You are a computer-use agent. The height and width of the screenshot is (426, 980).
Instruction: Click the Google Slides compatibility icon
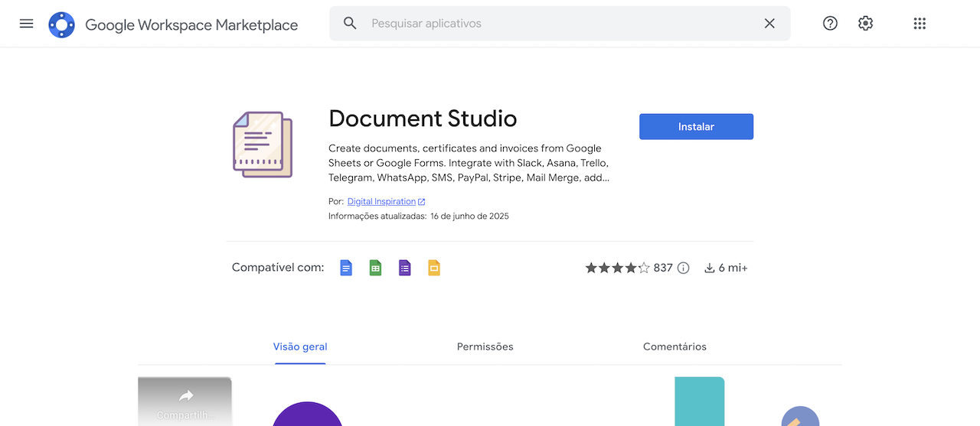(434, 268)
